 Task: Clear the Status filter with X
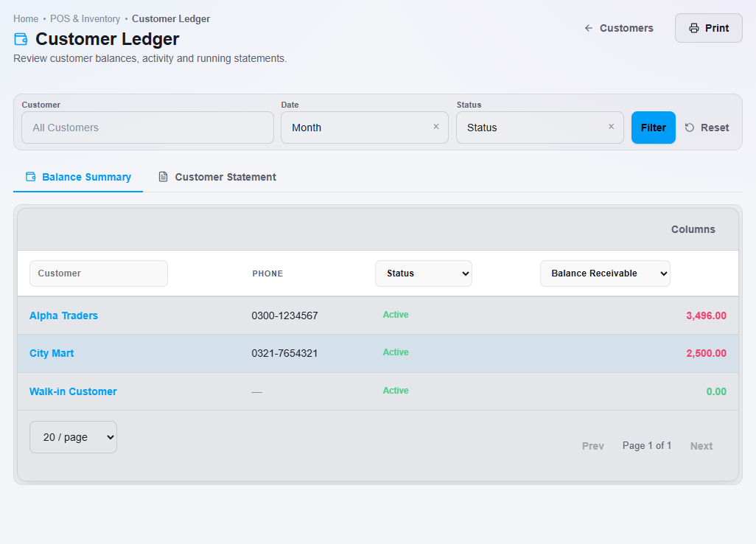pos(611,126)
